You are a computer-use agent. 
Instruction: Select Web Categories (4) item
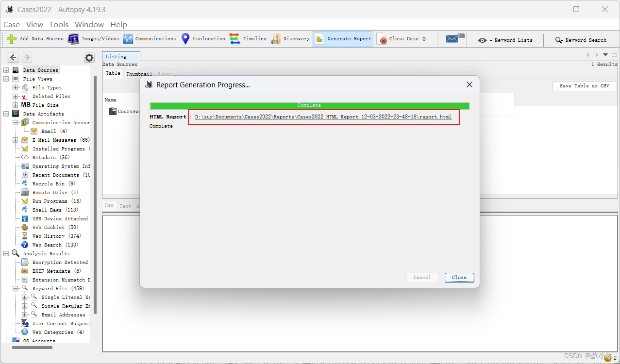(x=58, y=332)
